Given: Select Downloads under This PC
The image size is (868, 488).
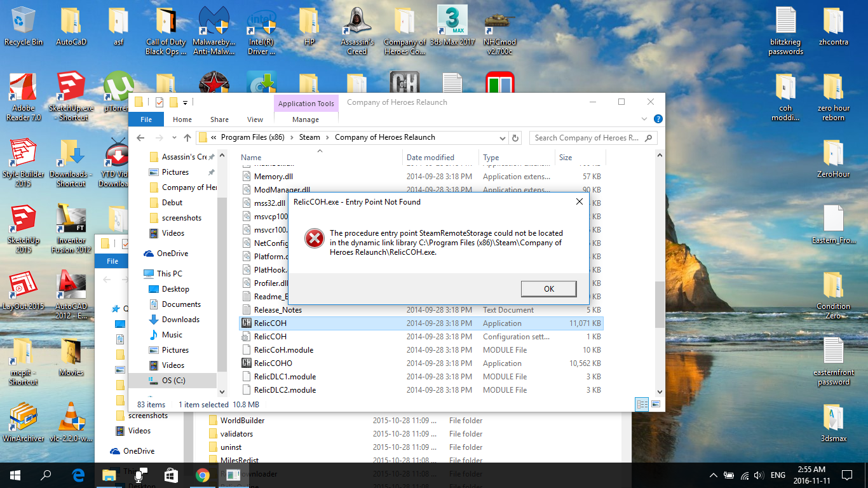Looking at the screenshot, I should click(x=180, y=320).
